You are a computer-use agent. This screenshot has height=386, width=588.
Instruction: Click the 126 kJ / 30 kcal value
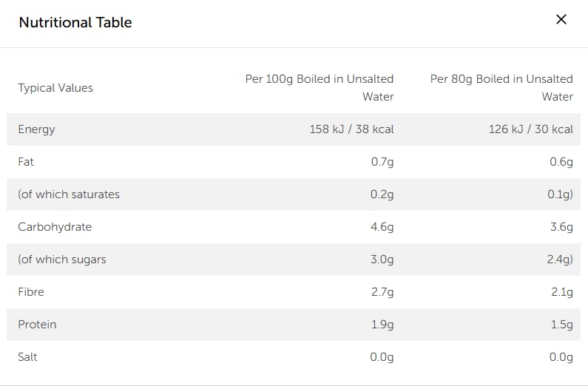pyautogui.click(x=530, y=129)
